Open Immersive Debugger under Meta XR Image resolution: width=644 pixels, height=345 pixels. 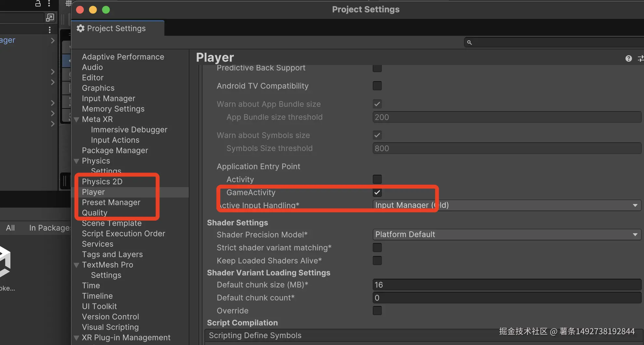point(129,130)
